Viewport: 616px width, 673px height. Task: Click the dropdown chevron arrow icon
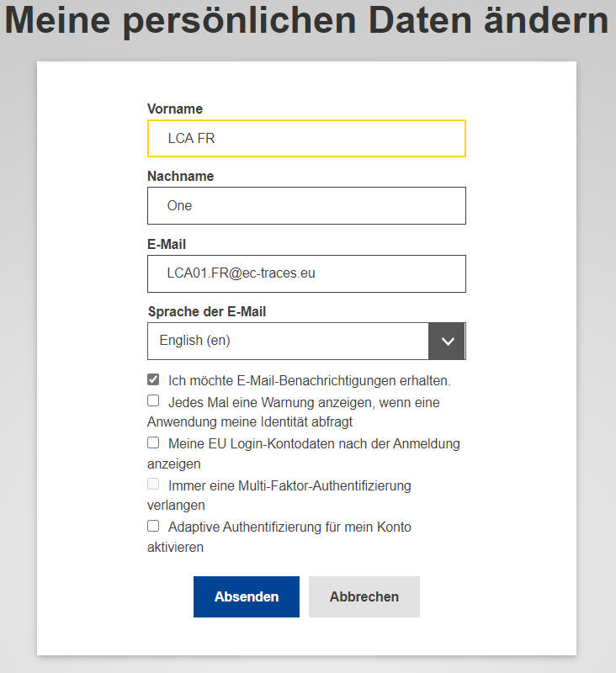click(x=447, y=341)
